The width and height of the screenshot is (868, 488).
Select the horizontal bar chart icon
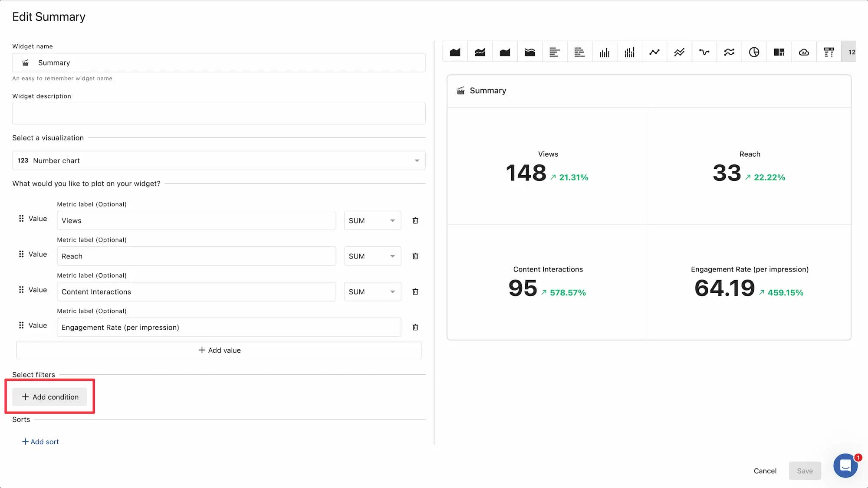(554, 52)
